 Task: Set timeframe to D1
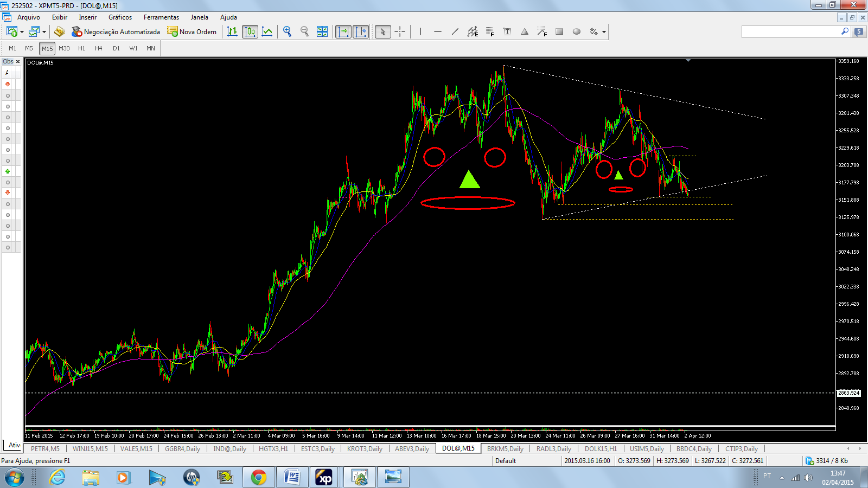pos(116,48)
